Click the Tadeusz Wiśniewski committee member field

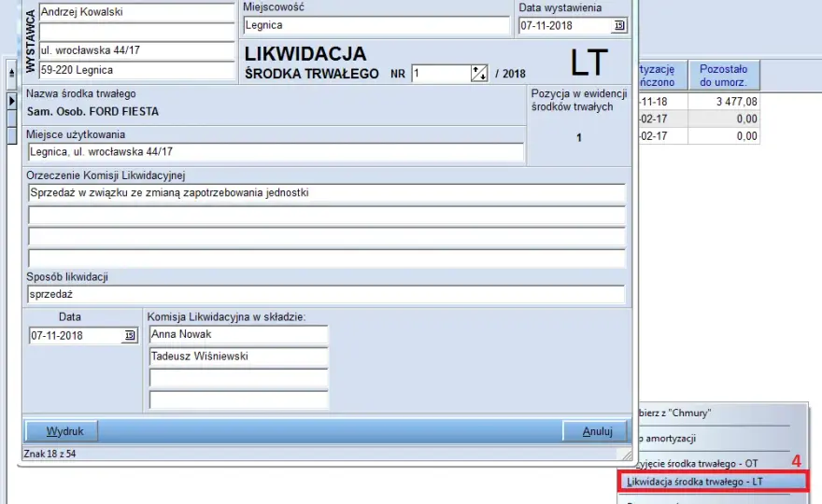(x=238, y=357)
